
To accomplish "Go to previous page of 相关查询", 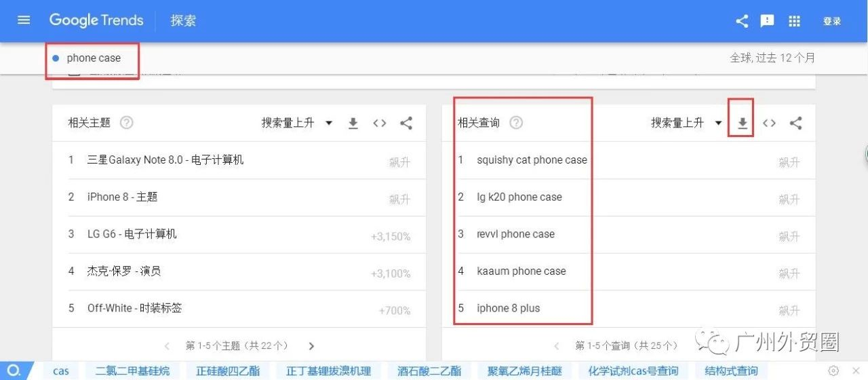I will coord(557,346).
